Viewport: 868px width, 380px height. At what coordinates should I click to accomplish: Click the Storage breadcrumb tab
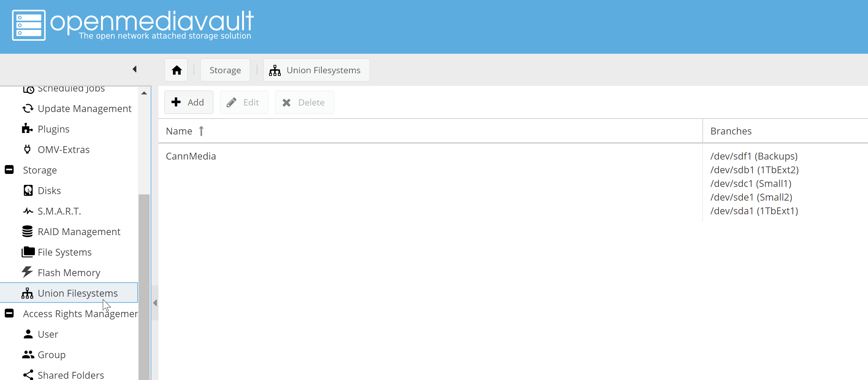(225, 70)
